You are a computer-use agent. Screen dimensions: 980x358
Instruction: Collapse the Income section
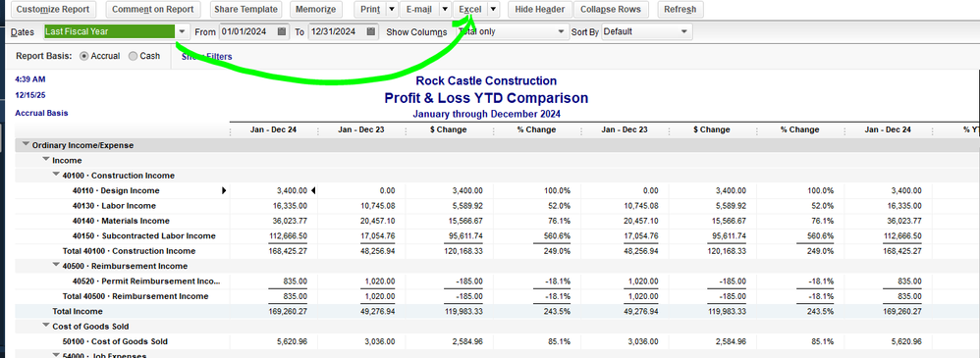(45, 160)
